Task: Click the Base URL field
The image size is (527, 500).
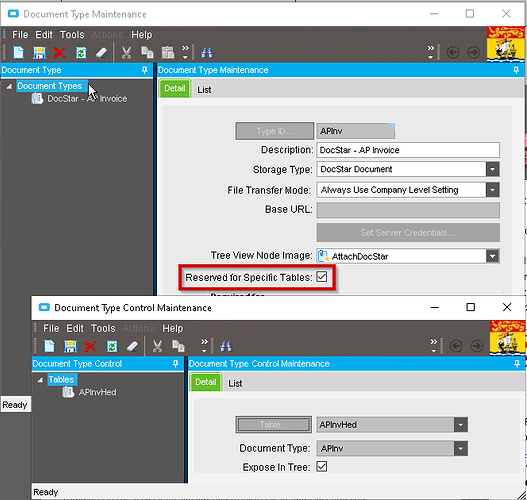Action: [x=408, y=210]
